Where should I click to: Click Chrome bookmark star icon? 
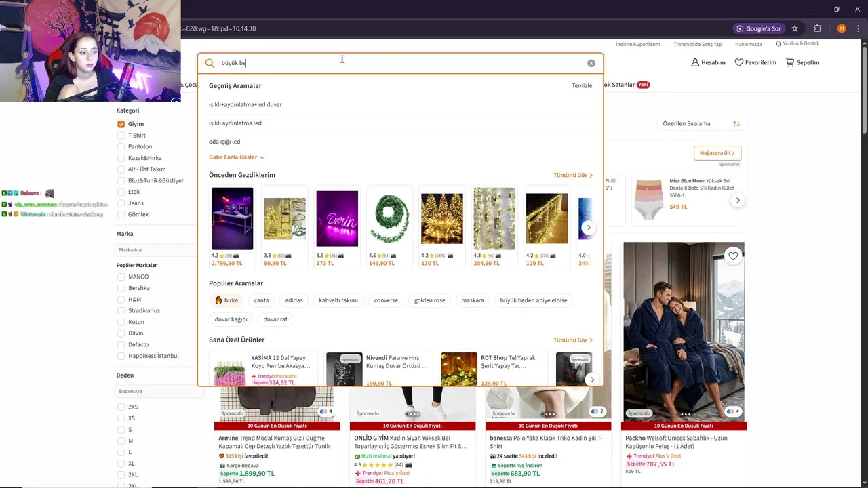(x=795, y=28)
